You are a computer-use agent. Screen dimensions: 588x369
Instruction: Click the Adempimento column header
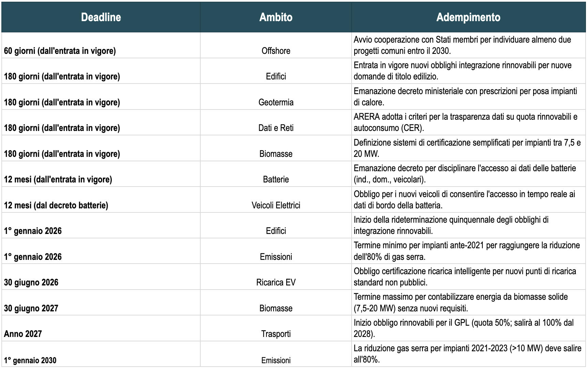[468, 17]
